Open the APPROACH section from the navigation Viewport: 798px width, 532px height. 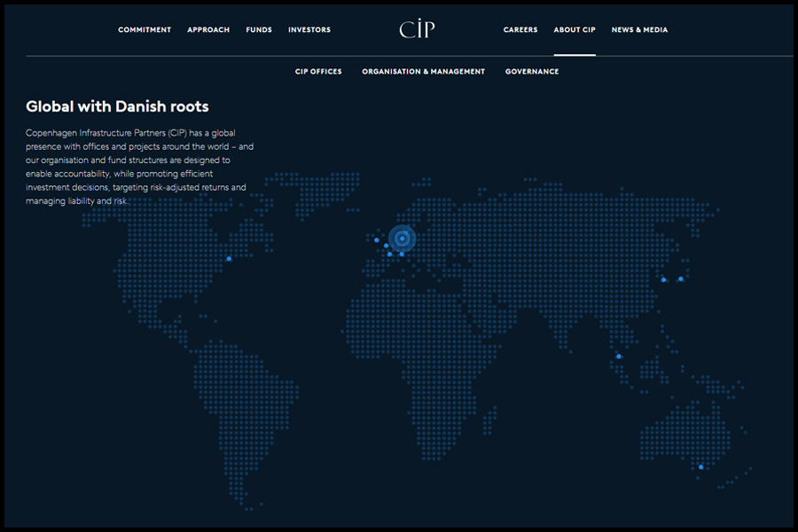pos(207,29)
